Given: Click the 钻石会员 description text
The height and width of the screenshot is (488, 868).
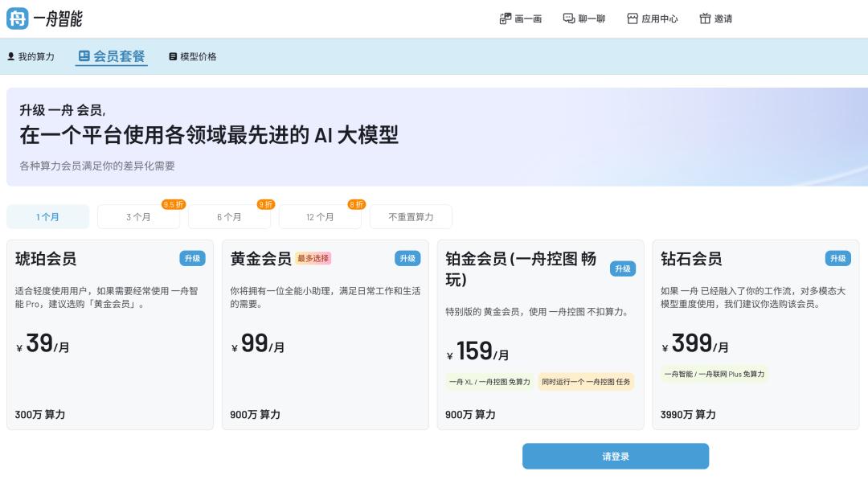Looking at the screenshot, I should (753, 297).
